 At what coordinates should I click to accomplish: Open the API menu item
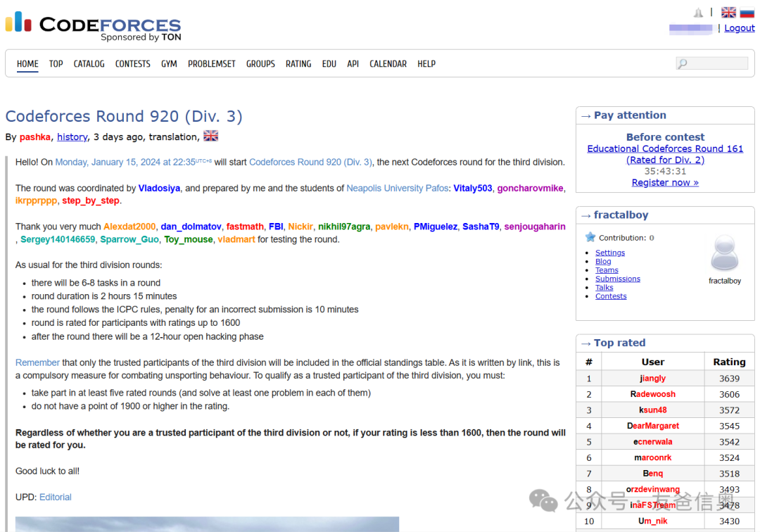tap(353, 64)
